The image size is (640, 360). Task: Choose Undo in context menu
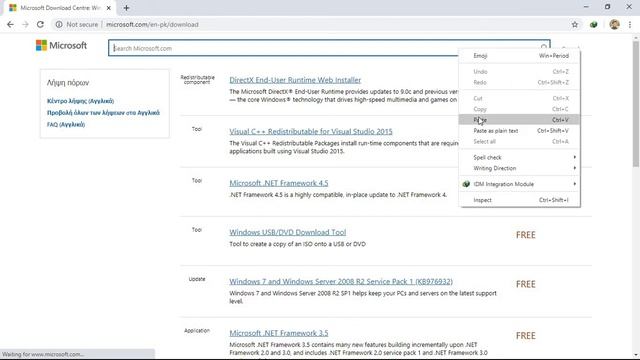click(x=520, y=71)
